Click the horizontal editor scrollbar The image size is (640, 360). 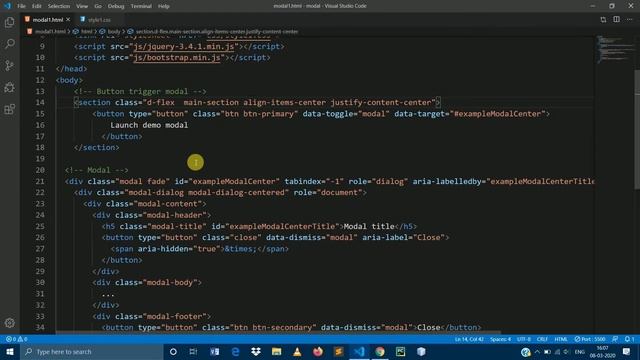tap(278, 332)
